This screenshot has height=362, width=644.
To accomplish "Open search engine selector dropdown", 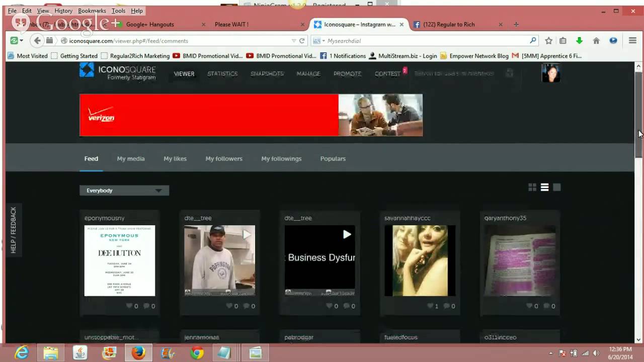I will tap(318, 41).
